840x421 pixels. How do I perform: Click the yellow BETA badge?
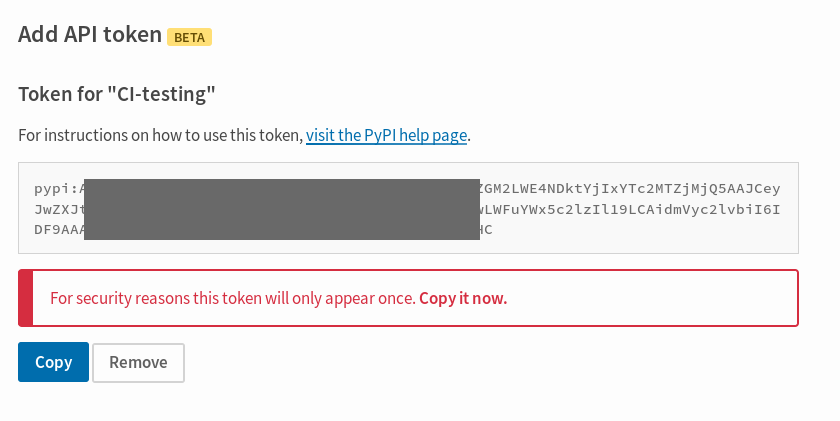pyautogui.click(x=189, y=37)
